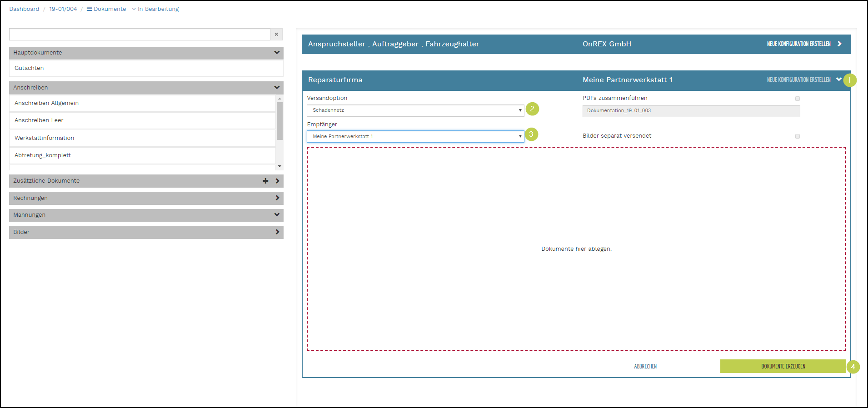The width and height of the screenshot is (868, 408).
Task: Click the document list scrollbar down arrow
Action: pos(279,167)
